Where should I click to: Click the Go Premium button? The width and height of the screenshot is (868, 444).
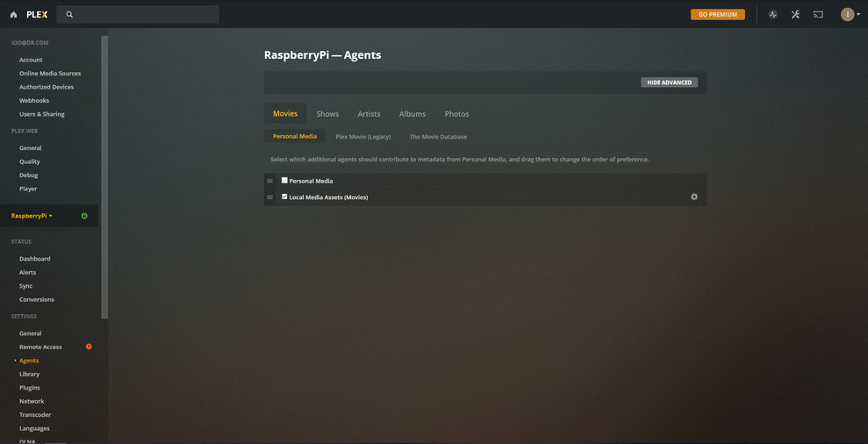click(717, 14)
